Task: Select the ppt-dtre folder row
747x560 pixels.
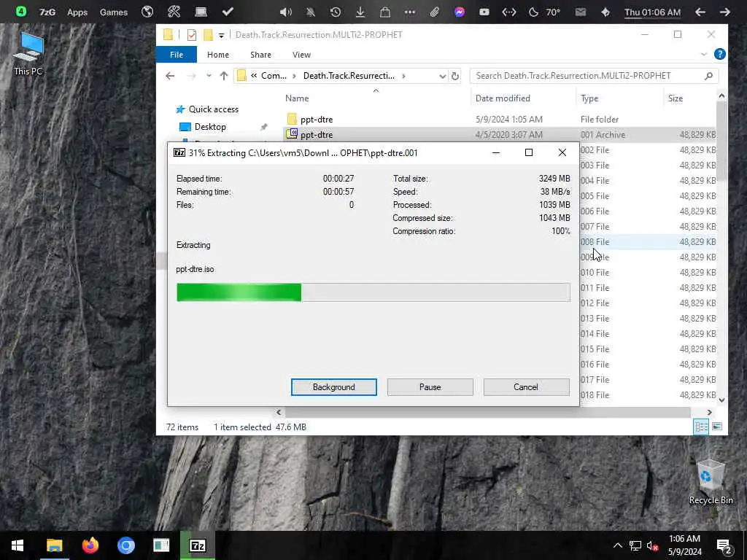Action: pos(499,119)
